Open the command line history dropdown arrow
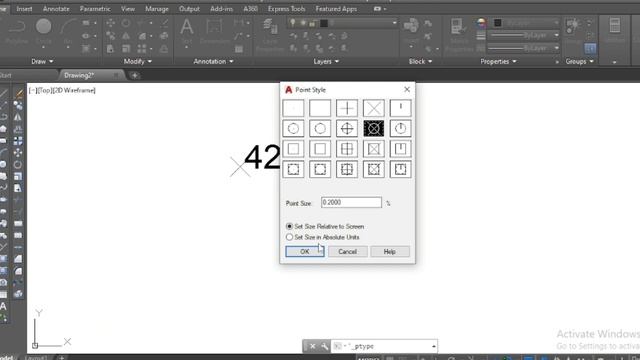640x360 pixels. [433, 346]
